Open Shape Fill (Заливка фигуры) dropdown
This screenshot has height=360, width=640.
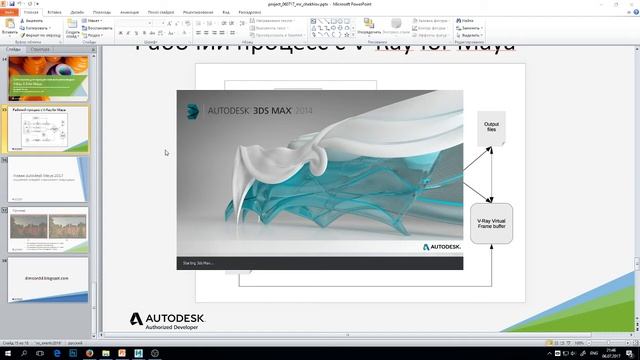pyautogui.click(x=431, y=20)
